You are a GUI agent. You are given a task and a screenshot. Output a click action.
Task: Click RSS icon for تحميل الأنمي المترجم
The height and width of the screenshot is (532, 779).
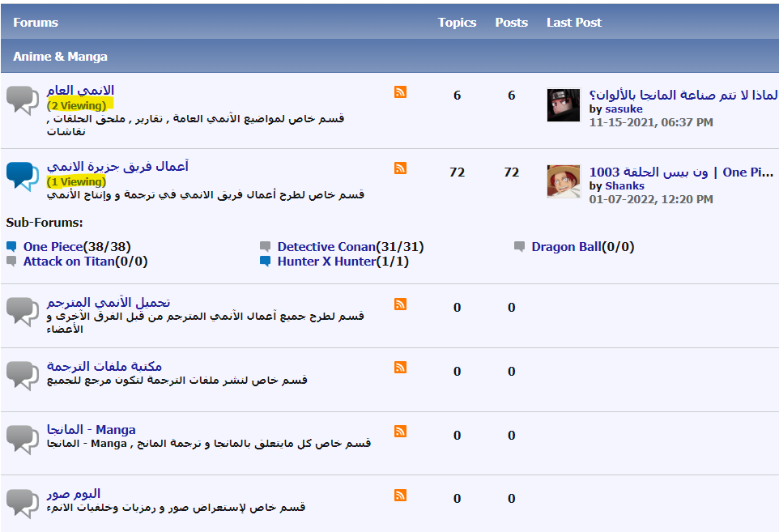click(400, 304)
